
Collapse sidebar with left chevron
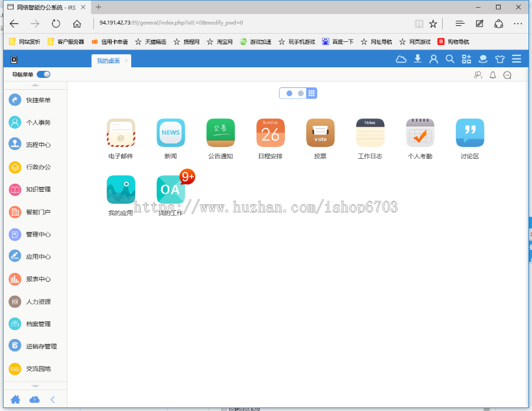click(x=53, y=399)
